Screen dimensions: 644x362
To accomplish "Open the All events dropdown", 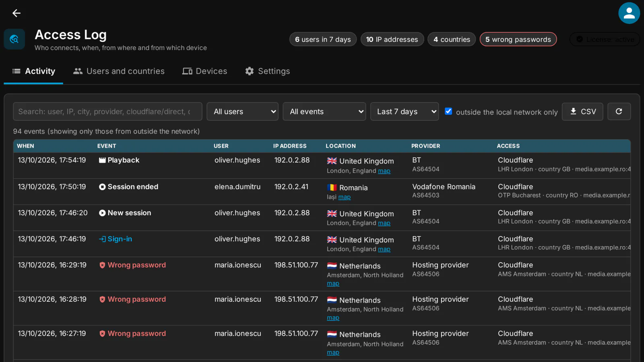I will click(x=324, y=111).
